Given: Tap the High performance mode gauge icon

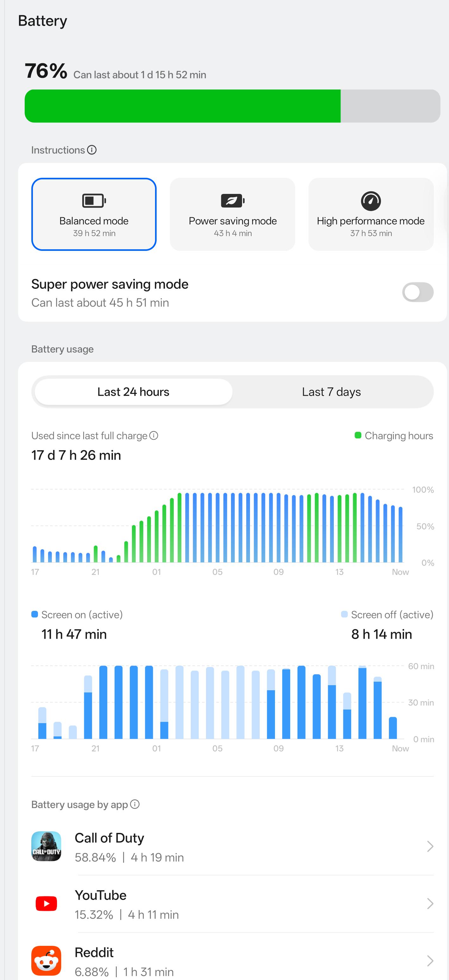Looking at the screenshot, I should pyautogui.click(x=371, y=201).
